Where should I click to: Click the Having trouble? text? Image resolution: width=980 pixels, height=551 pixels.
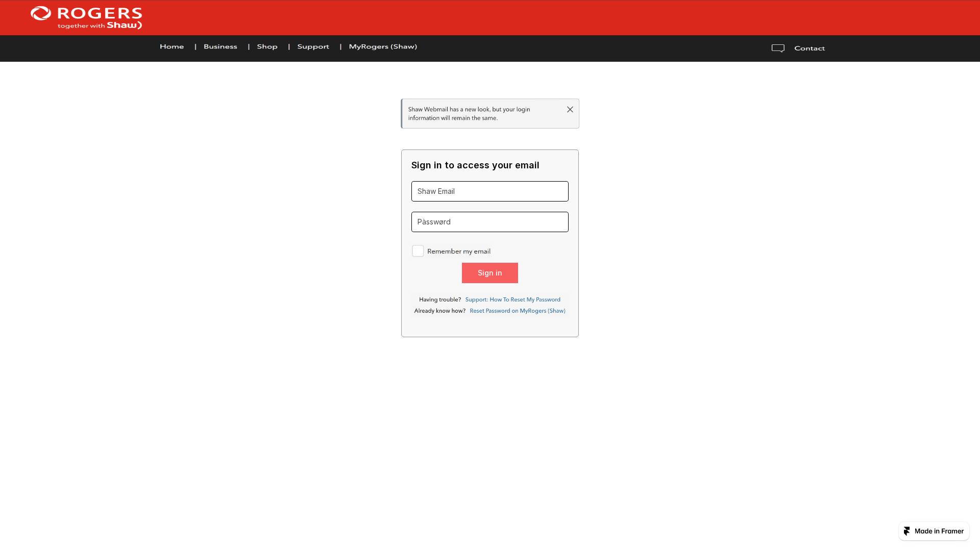pyautogui.click(x=440, y=299)
